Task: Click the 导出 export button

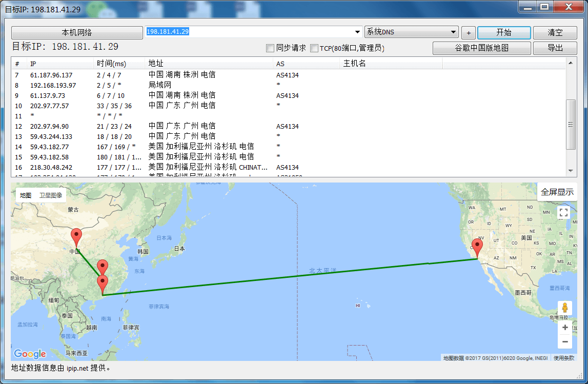Action: 555,48
